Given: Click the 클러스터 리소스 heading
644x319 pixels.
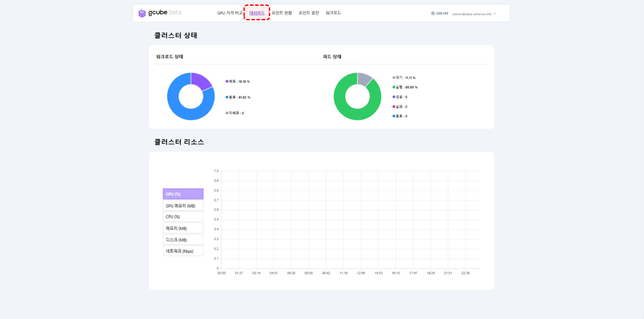Looking at the screenshot, I should [x=179, y=142].
